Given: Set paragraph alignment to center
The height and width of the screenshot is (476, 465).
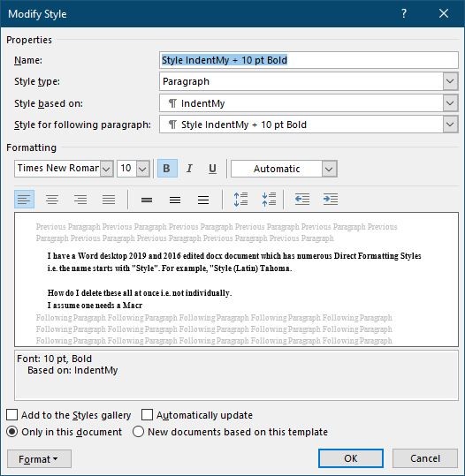Looking at the screenshot, I should pyautogui.click(x=52, y=200).
